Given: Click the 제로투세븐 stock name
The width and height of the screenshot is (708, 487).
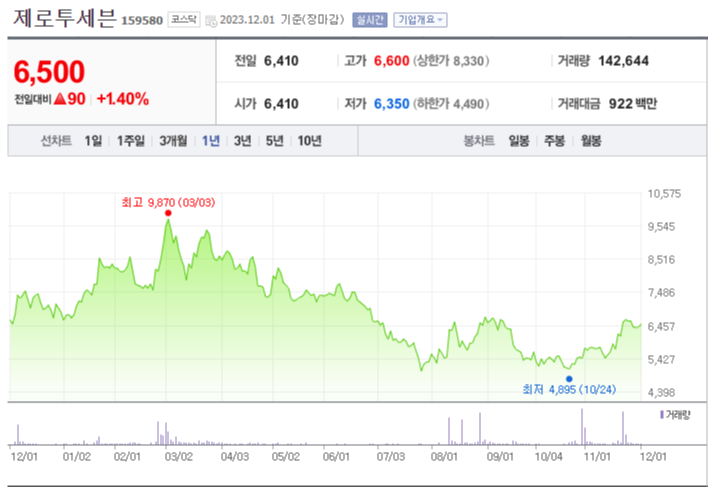Looking at the screenshot, I should (65, 18).
